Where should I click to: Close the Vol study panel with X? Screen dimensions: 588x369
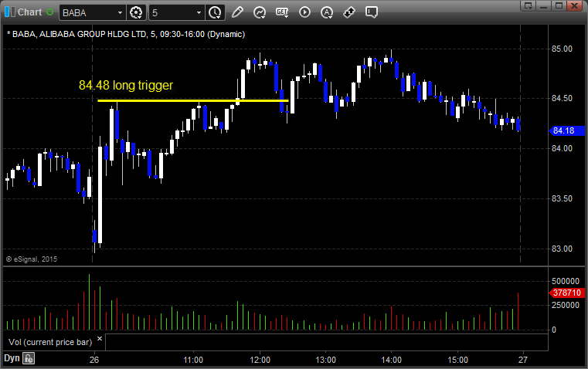(100, 339)
